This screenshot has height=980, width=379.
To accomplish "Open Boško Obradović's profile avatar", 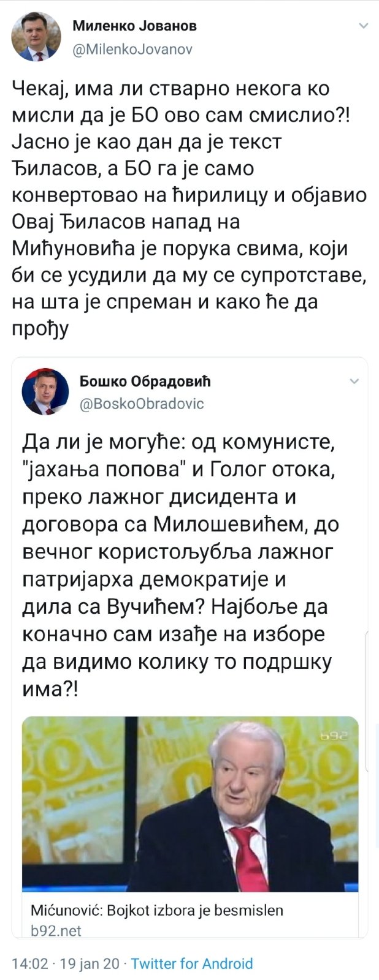I will [x=45, y=392].
